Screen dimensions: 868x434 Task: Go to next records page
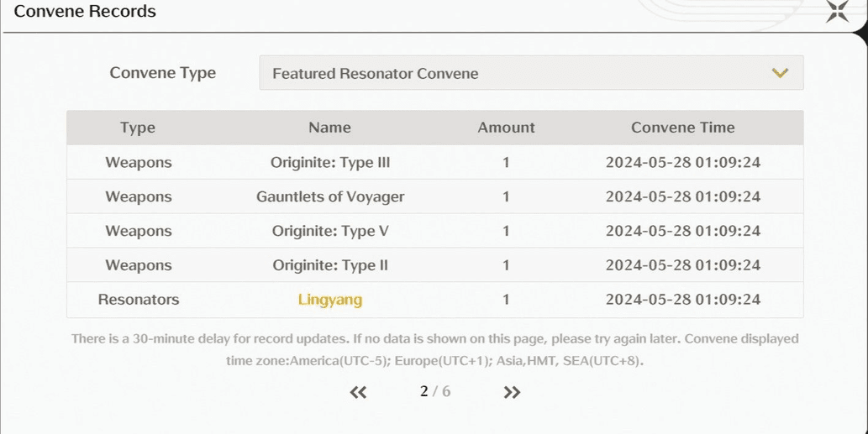click(512, 392)
